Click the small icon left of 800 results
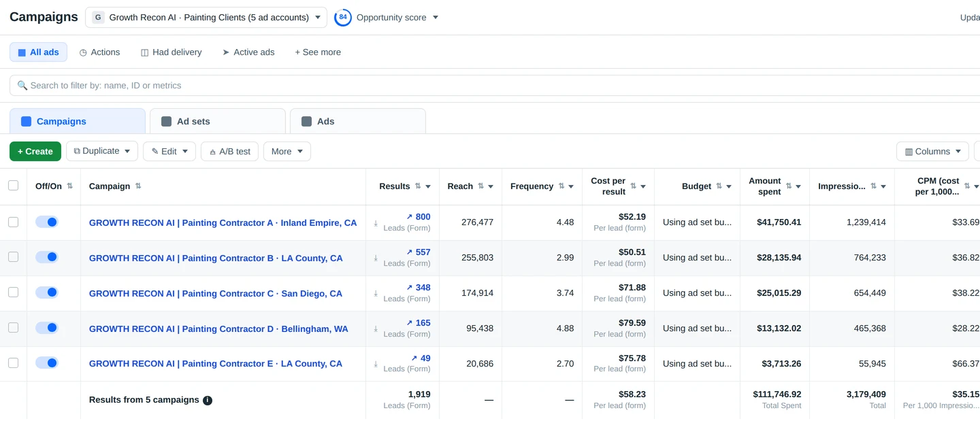This screenshot has width=980, height=436. pos(376,223)
